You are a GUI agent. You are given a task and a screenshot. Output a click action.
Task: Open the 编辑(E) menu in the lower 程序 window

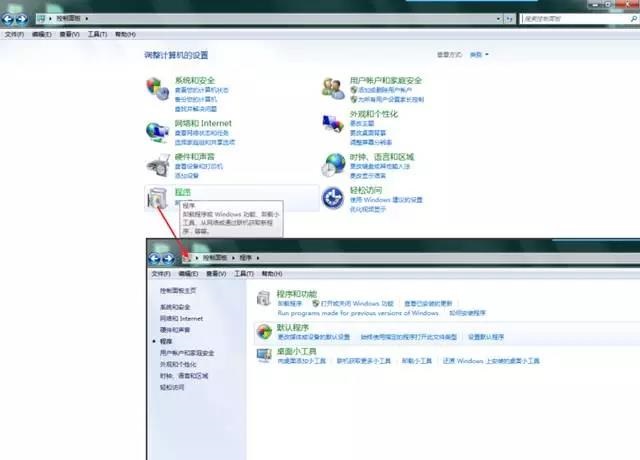point(189,273)
